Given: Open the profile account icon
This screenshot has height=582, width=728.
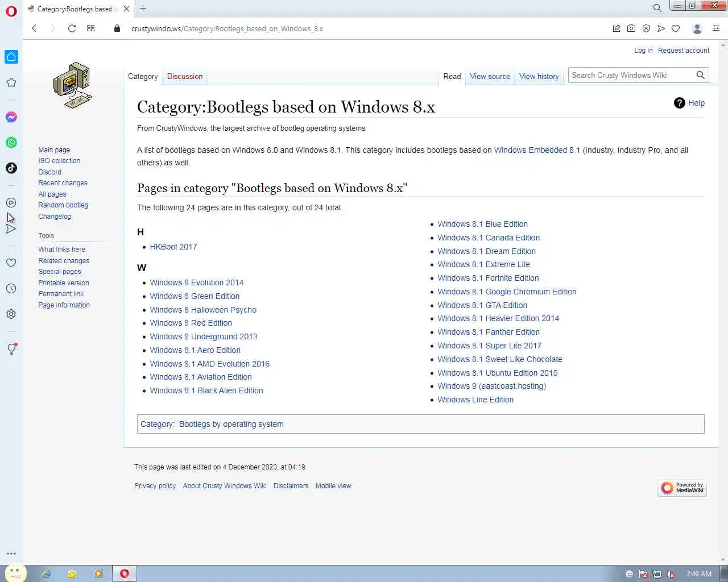Looking at the screenshot, I should (x=697, y=28).
